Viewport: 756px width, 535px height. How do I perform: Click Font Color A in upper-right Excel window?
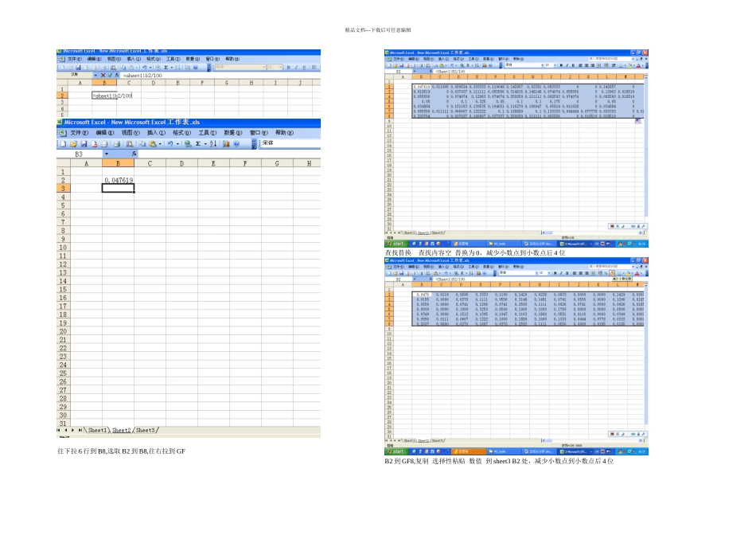[638, 65]
